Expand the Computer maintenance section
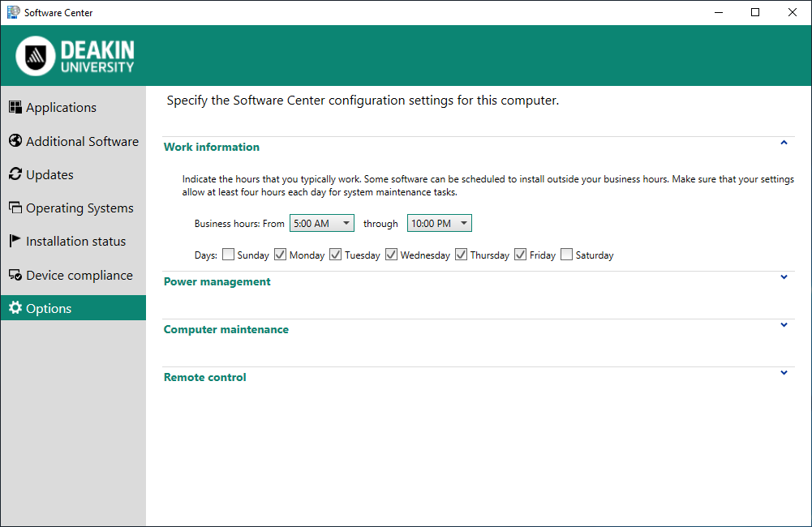 [784, 324]
